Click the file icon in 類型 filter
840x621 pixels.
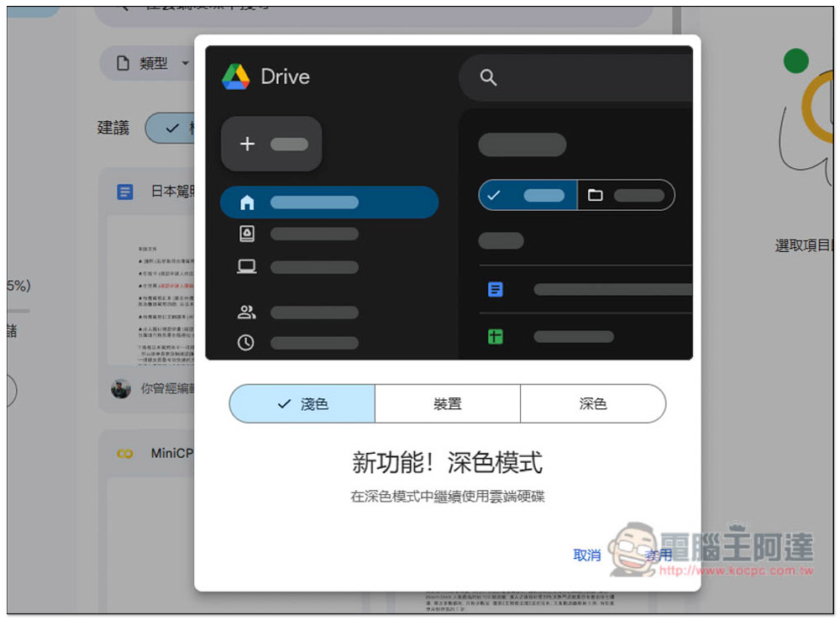123,63
